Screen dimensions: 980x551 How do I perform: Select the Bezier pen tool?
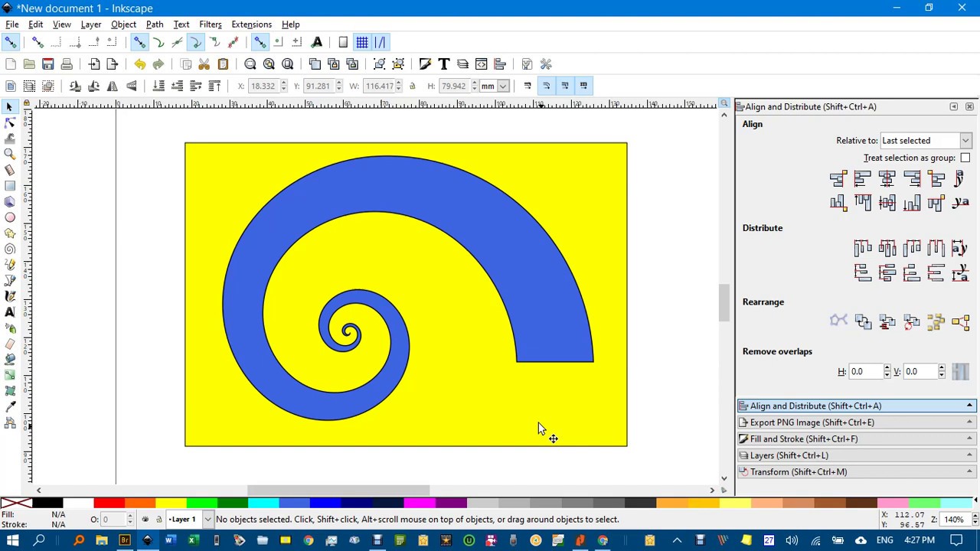10,280
